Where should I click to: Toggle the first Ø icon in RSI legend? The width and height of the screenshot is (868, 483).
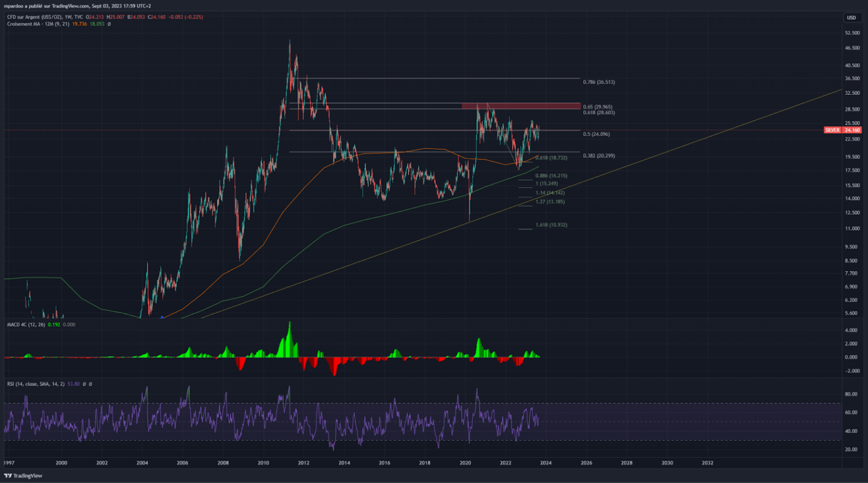84,383
